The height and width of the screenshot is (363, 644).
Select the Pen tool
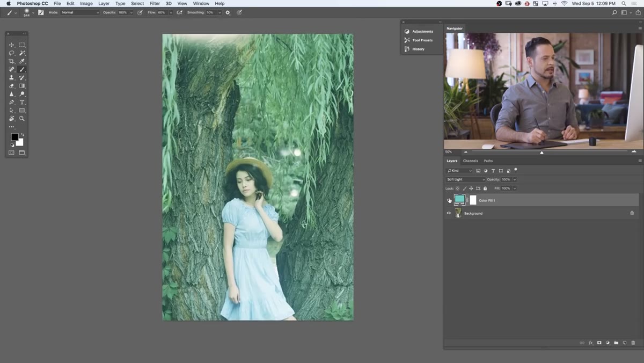tap(11, 102)
